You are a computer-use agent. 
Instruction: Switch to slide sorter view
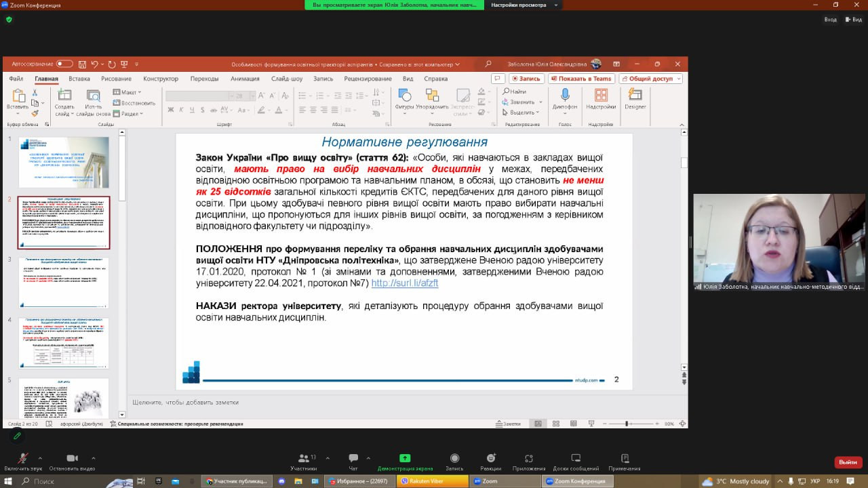[x=555, y=424]
